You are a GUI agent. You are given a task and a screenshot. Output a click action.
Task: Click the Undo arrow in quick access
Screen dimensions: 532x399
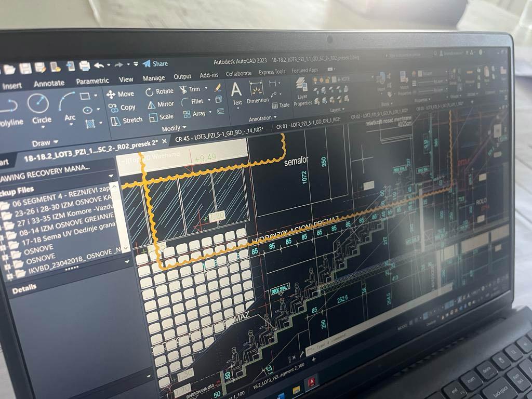(x=98, y=65)
